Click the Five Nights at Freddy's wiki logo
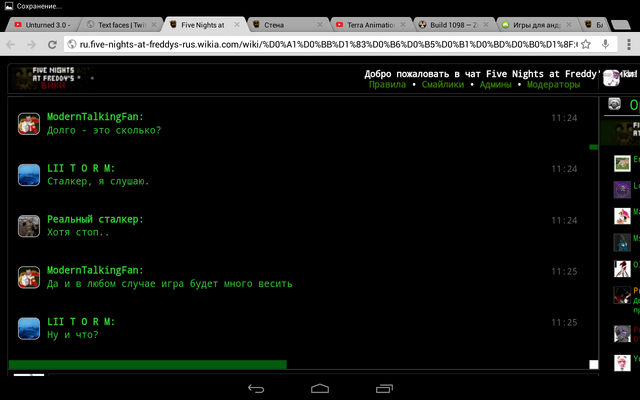Viewport: 640px width, 400px height. pyautogui.click(x=52, y=78)
